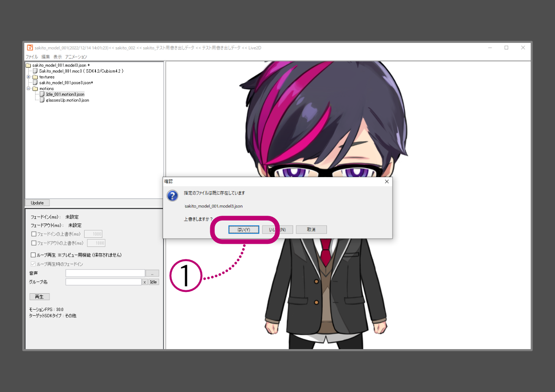Open the アニメーション menu
The image size is (555, 392).
point(76,57)
